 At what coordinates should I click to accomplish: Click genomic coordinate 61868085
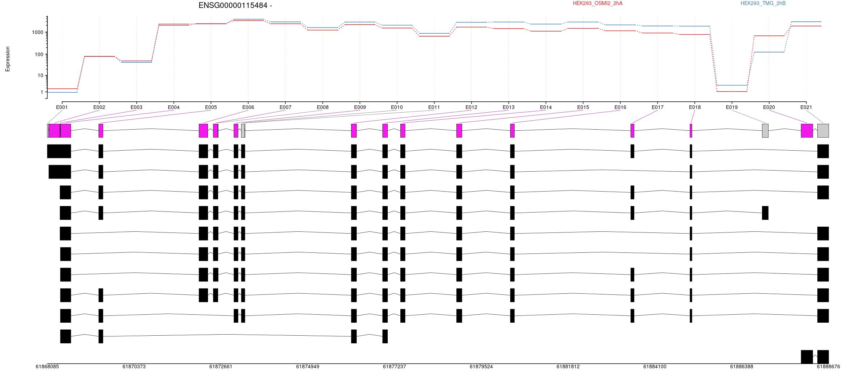pyautogui.click(x=47, y=366)
